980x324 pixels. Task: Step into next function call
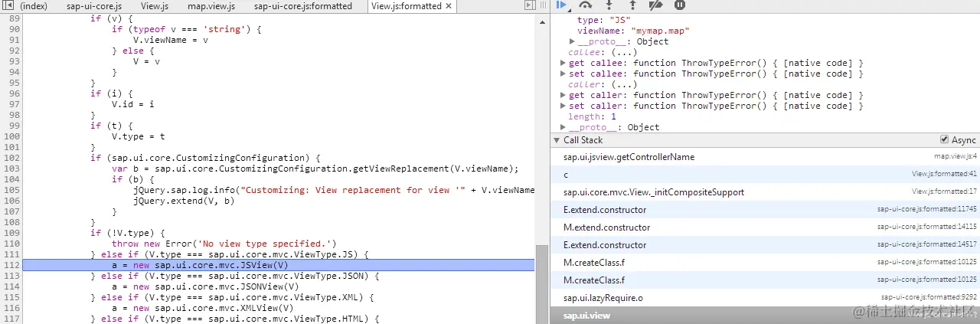coord(609,5)
